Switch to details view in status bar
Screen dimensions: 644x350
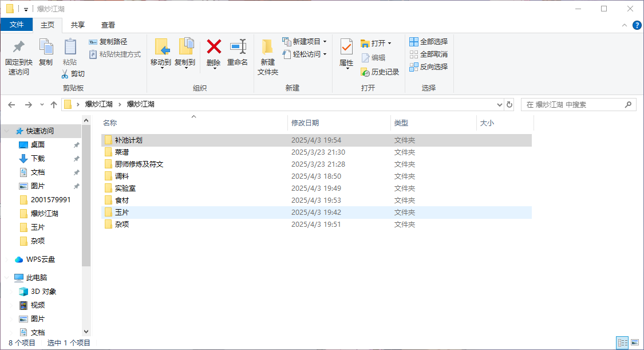point(622,343)
